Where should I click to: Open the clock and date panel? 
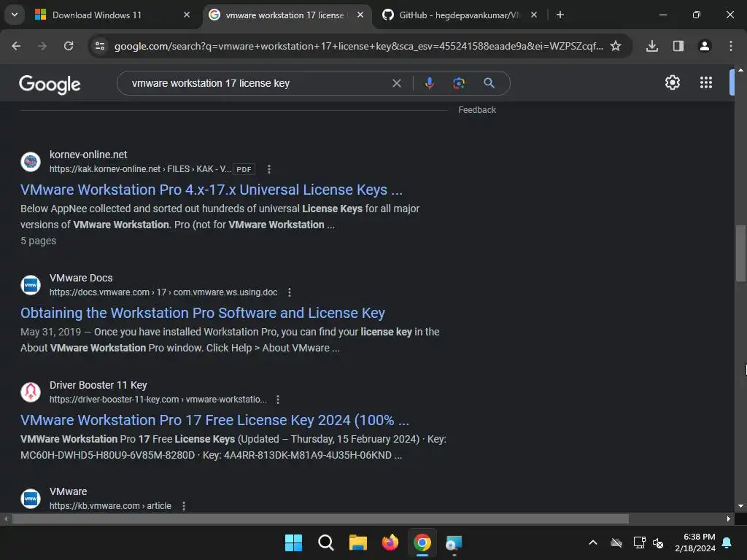(x=695, y=542)
